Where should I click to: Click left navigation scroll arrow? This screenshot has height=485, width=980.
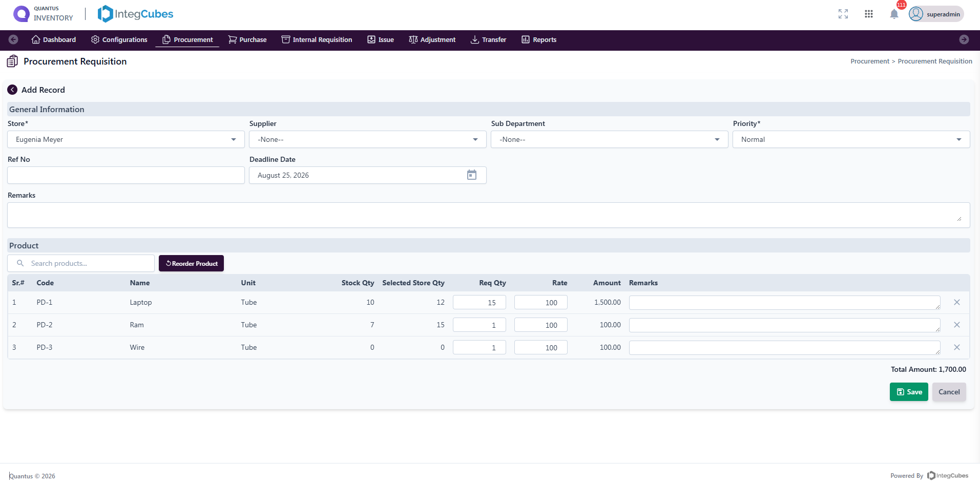13,39
